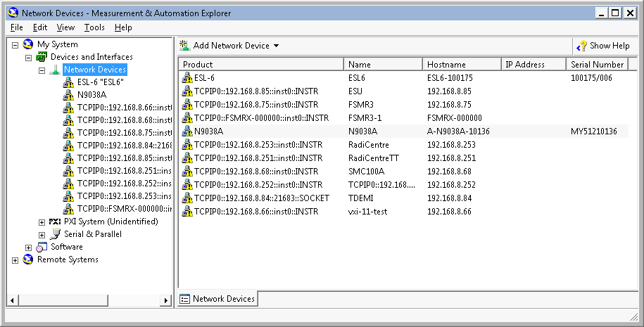Select TCPIP0::192.168.8.252 item in tree
Image resolution: width=644 pixels, height=327 pixels.
(x=125, y=184)
